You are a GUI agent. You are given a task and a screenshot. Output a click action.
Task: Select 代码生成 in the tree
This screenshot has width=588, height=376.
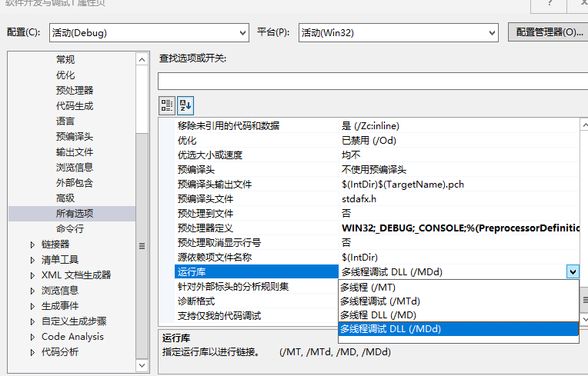point(75,105)
